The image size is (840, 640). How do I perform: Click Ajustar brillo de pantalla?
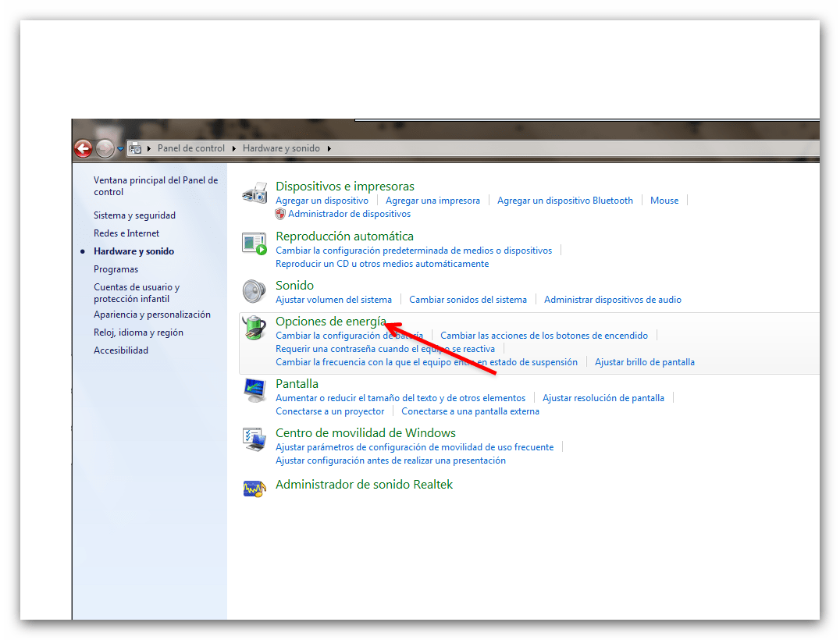pos(645,363)
